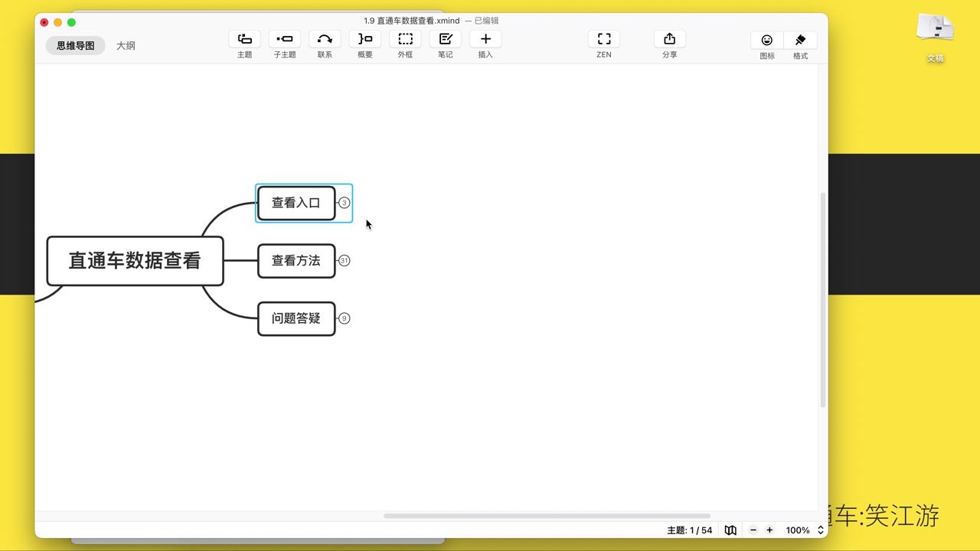Click the horizontal scrollbar thumb
Image resolution: width=980 pixels, height=551 pixels.
pos(547,516)
